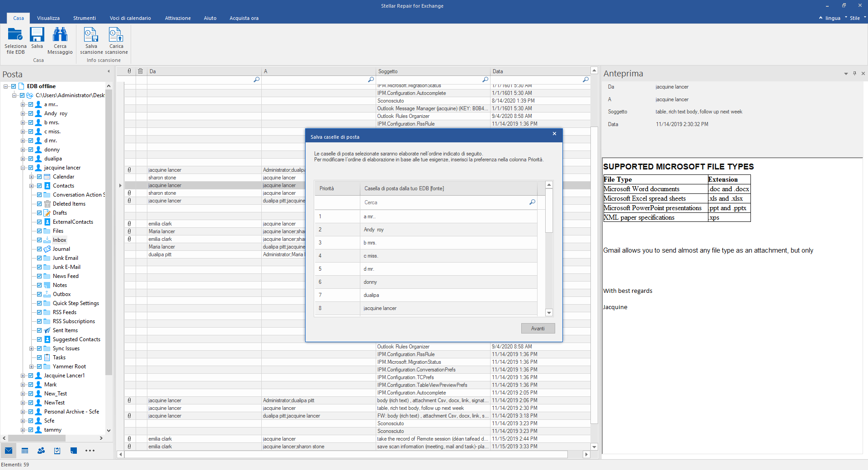868x470 pixels.
Task: Close the Anteprima panel
Action: click(x=863, y=73)
